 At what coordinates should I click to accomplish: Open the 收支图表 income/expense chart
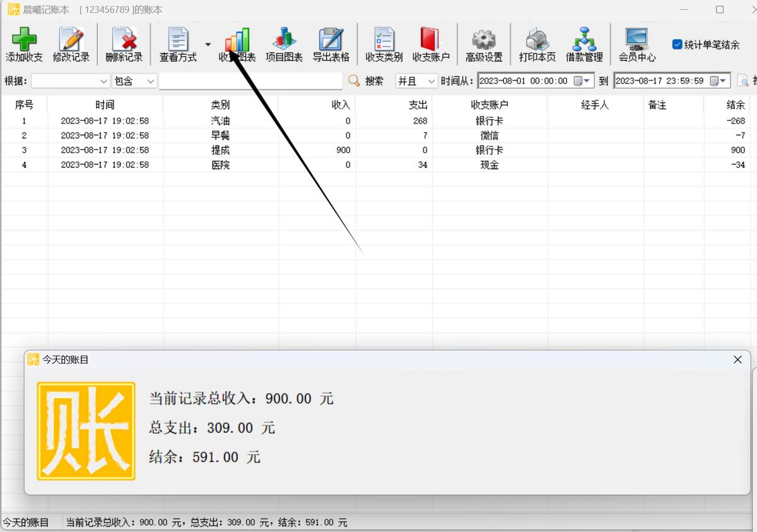coord(237,44)
